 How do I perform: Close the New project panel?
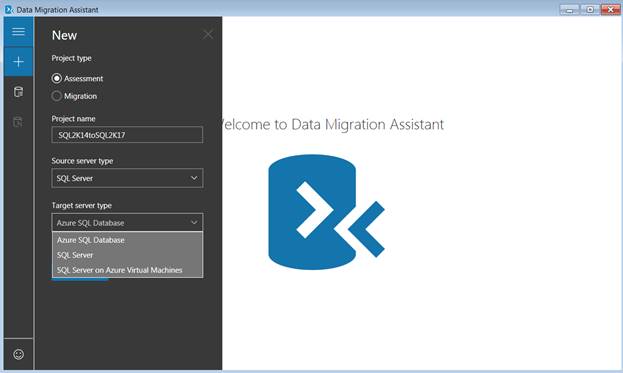click(x=208, y=35)
